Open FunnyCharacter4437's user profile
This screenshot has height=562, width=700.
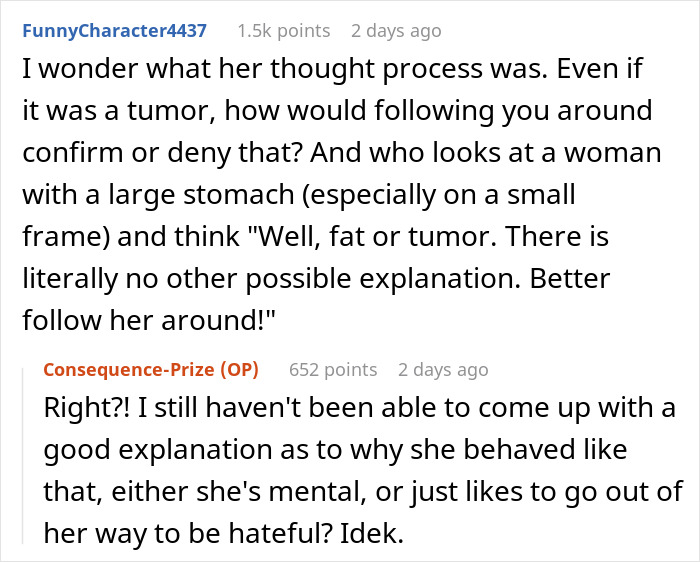click(114, 31)
